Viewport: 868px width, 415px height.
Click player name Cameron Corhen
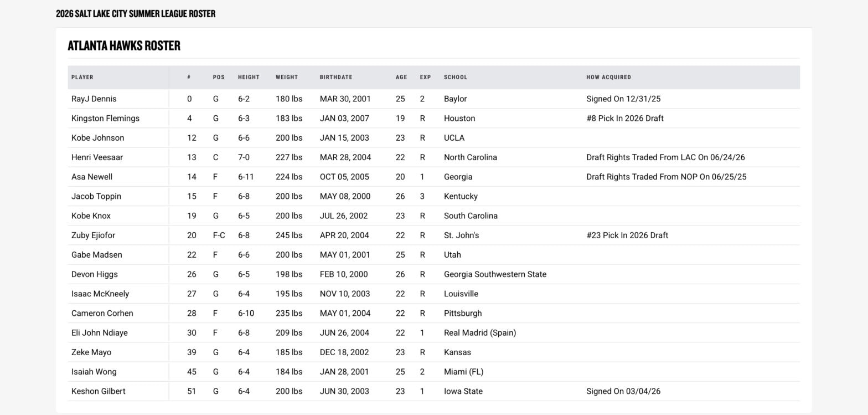[102, 313]
